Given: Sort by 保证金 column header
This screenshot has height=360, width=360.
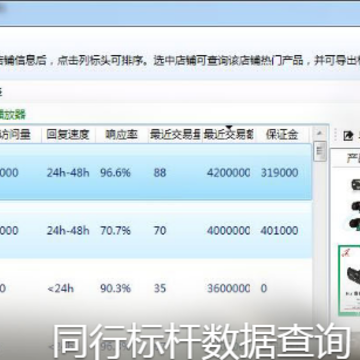Looking at the screenshot, I should pos(282,134).
